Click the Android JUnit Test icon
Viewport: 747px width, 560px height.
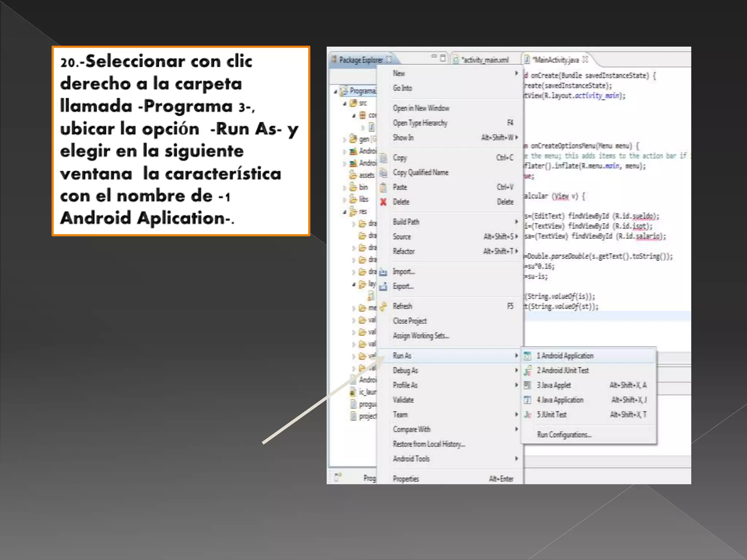[527, 371]
